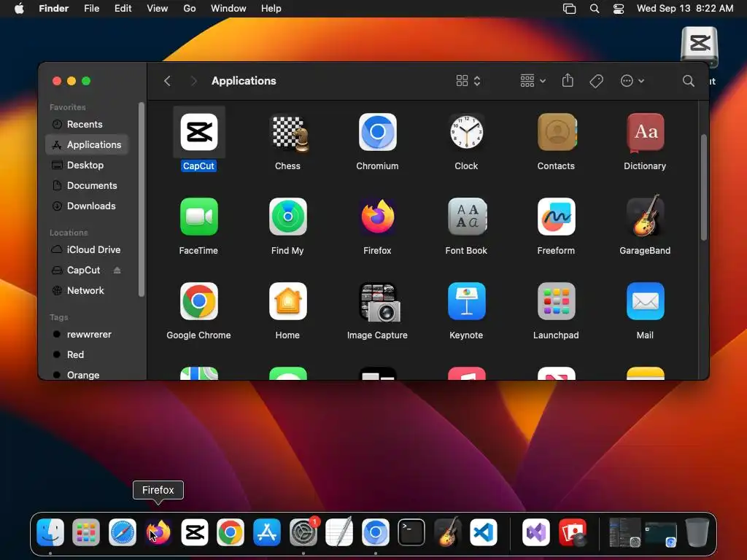Eject the CapCut volume in sidebar
747x560 pixels.
tap(117, 270)
